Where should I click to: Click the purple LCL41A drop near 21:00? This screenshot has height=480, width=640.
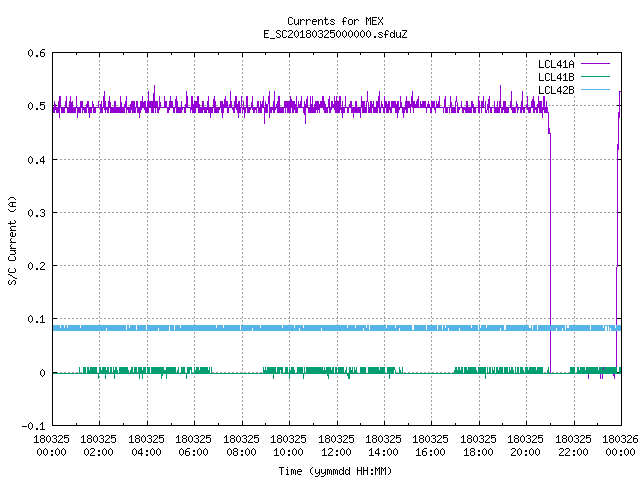[550, 245]
